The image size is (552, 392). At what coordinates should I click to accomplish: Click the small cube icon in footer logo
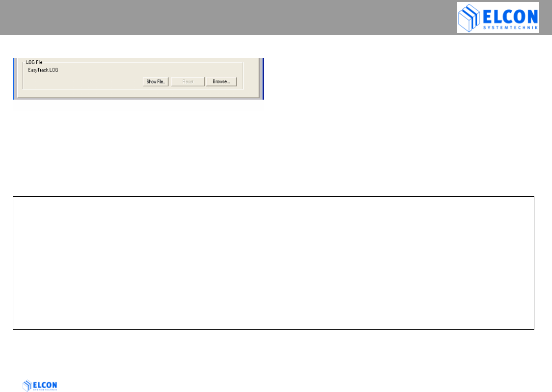(27, 386)
